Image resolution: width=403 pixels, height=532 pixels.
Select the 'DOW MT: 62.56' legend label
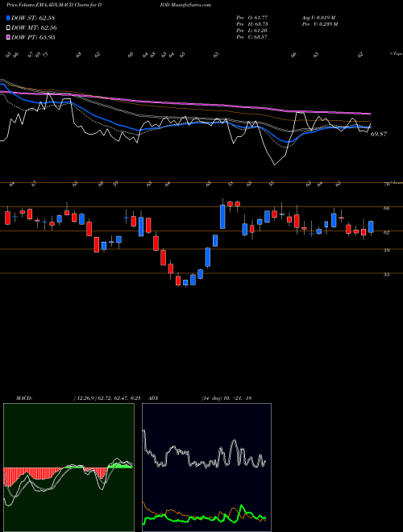[x=34, y=28]
